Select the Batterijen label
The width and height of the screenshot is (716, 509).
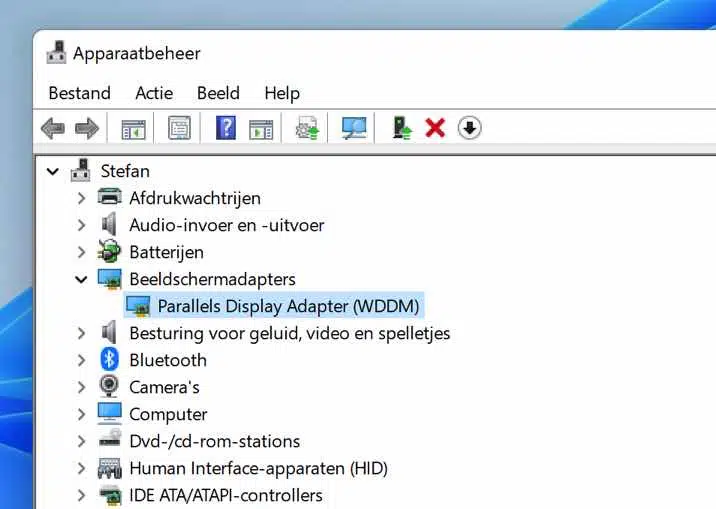(x=166, y=252)
